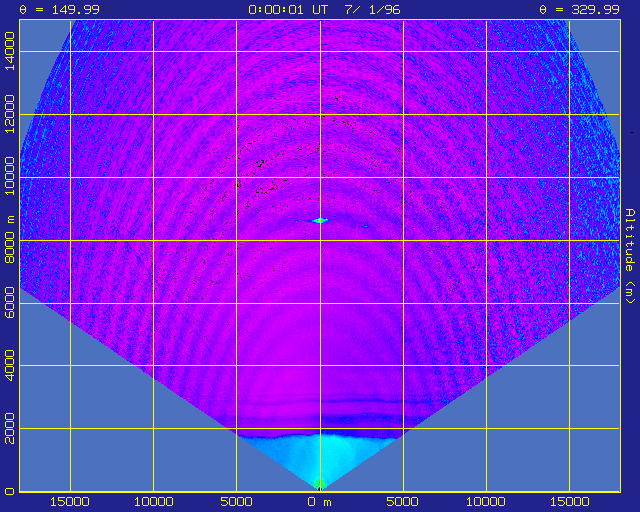Click the θ = 149.99 label

(x=60, y=9)
